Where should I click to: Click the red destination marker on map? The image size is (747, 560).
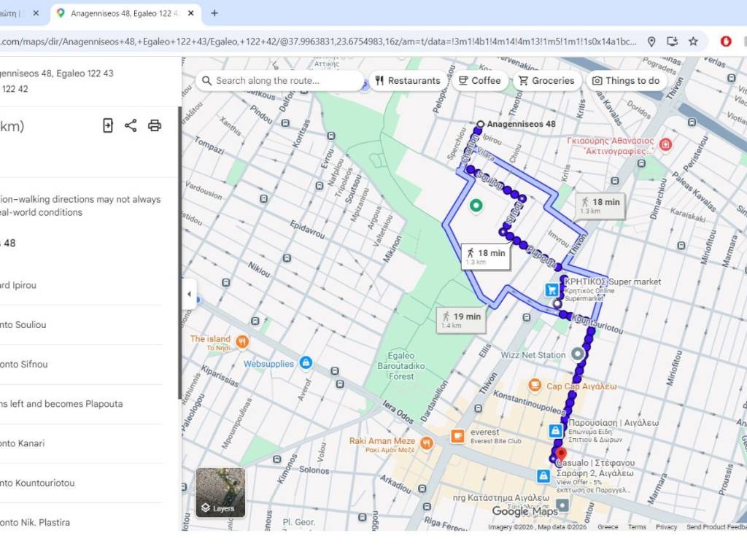[561, 454]
